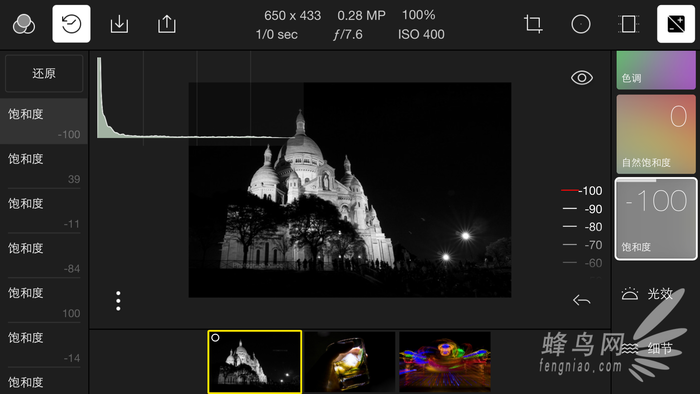Viewport: 700px width, 394px height.
Task: Tap the import download icon
Action: pyautogui.click(x=119, y=24)
